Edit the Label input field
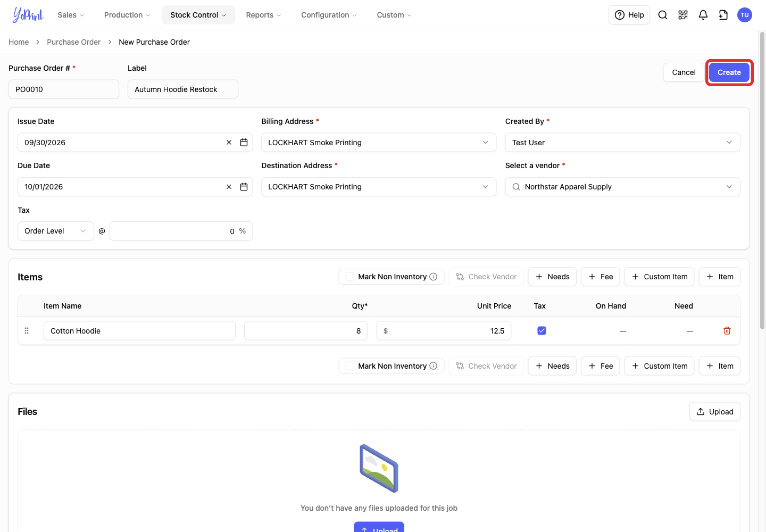The image size is (766, 532). [x=183, y=89]
